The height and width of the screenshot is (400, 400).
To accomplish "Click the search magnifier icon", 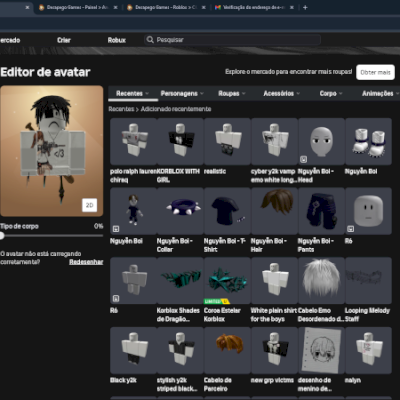I will tap(150, 40).
